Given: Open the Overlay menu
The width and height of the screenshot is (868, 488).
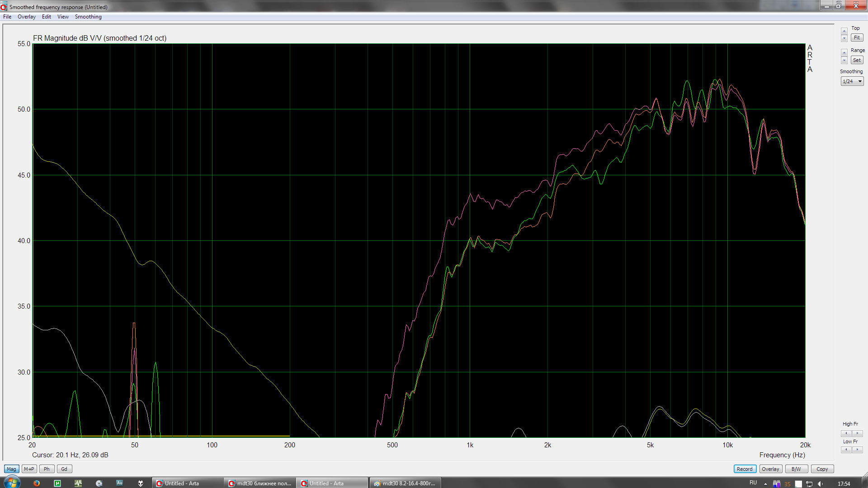Looking at the screenshot, I should coord(26,17).
